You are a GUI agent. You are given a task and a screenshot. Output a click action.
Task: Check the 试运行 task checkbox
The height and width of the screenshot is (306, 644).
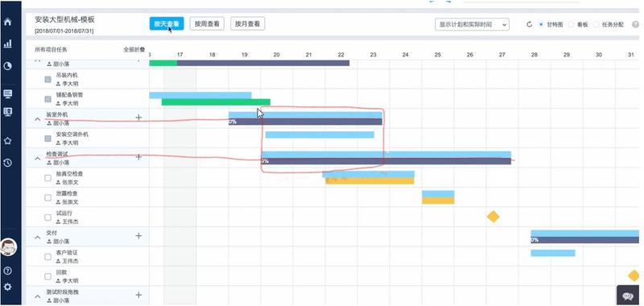click(x=48, y=217)
